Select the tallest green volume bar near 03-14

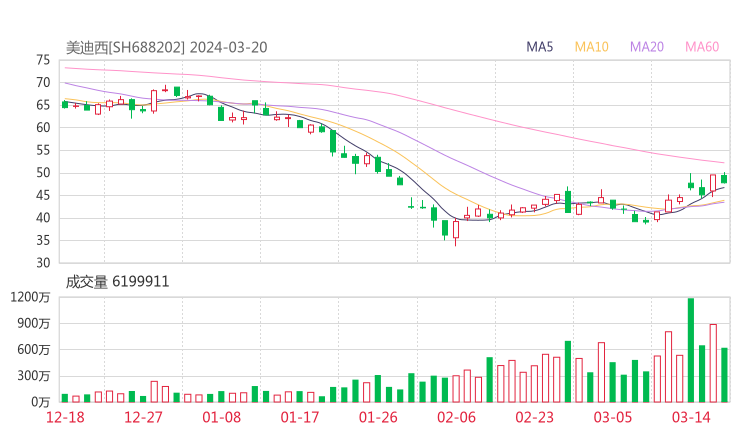tap(691, 350)
